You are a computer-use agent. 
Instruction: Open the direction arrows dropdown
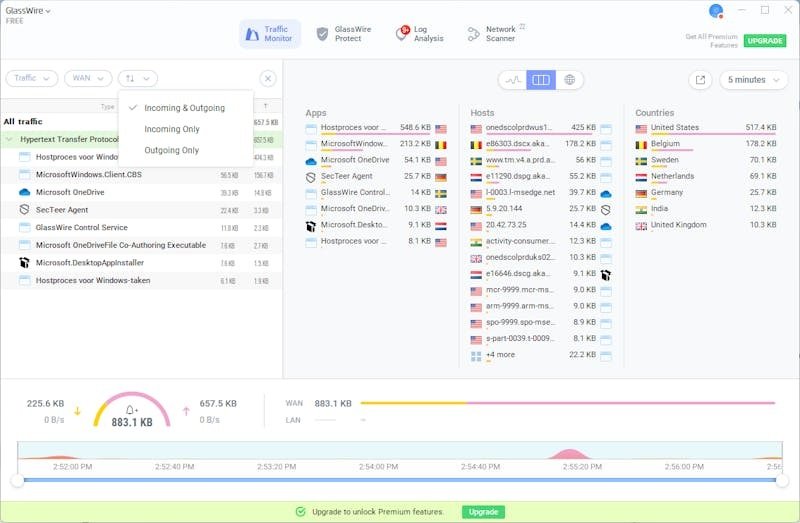(x=138, y=78)
